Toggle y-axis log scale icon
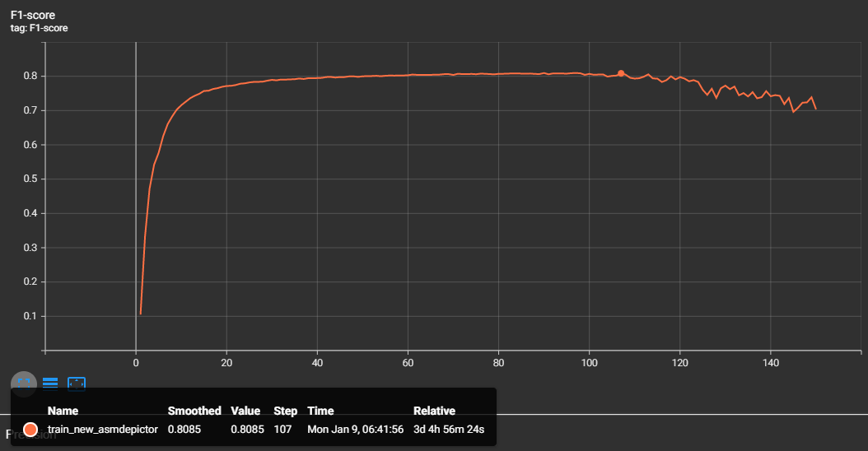This screenshot has width=868, height=451. click(x=50, y=384)
